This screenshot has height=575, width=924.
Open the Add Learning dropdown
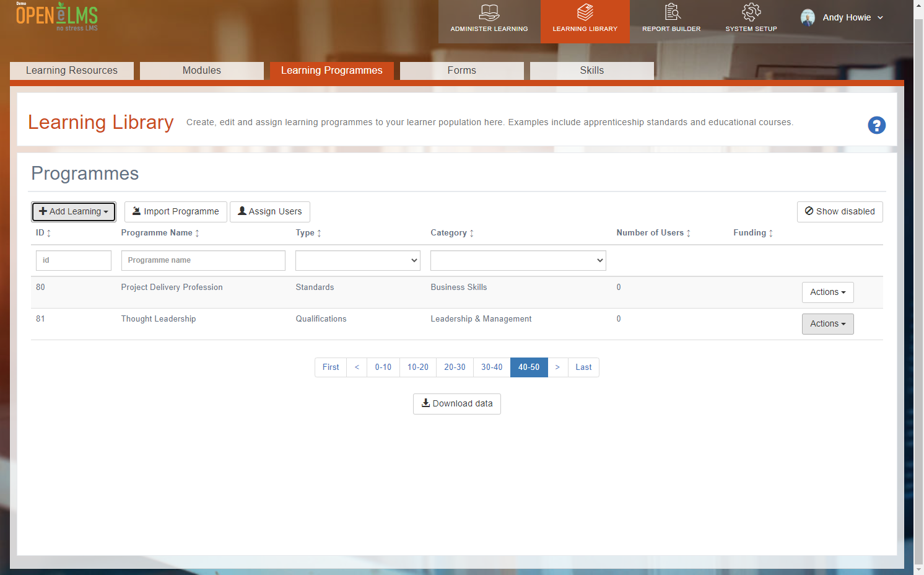tap(74, 212)
